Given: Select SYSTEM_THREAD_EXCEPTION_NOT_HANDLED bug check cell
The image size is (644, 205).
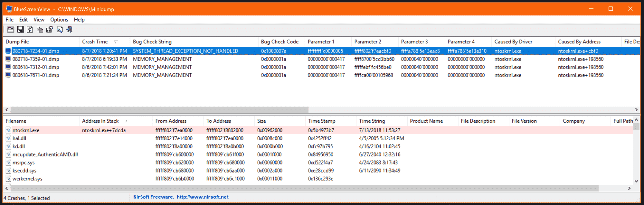Looking at the screenshot, I should (185, 51).
